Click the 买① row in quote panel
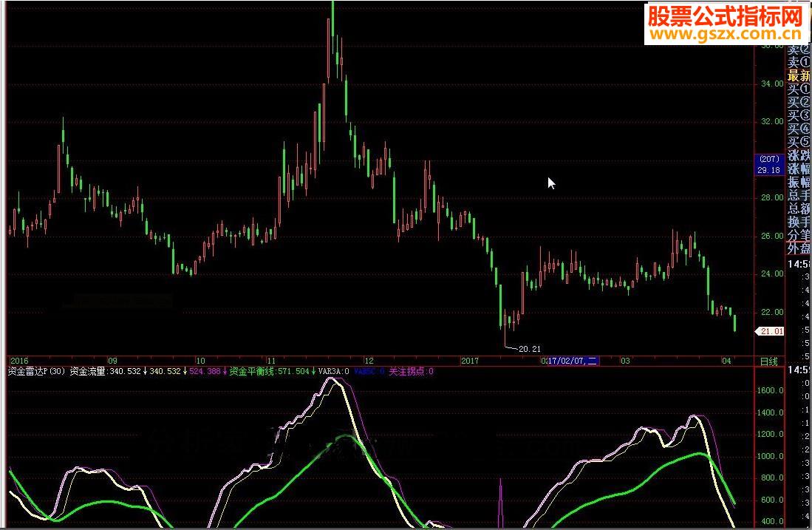Screen dimensions: 812x530 point(799,89)
